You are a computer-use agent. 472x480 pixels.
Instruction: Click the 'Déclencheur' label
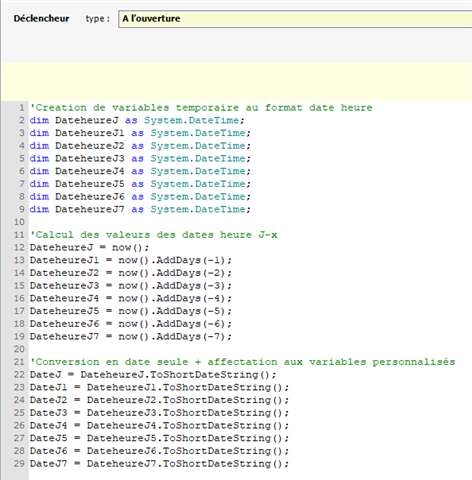(x=41, y=19)
